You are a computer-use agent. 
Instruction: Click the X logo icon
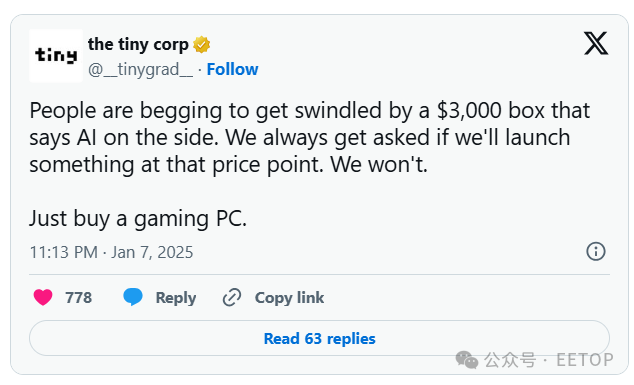tap(596, 43)
